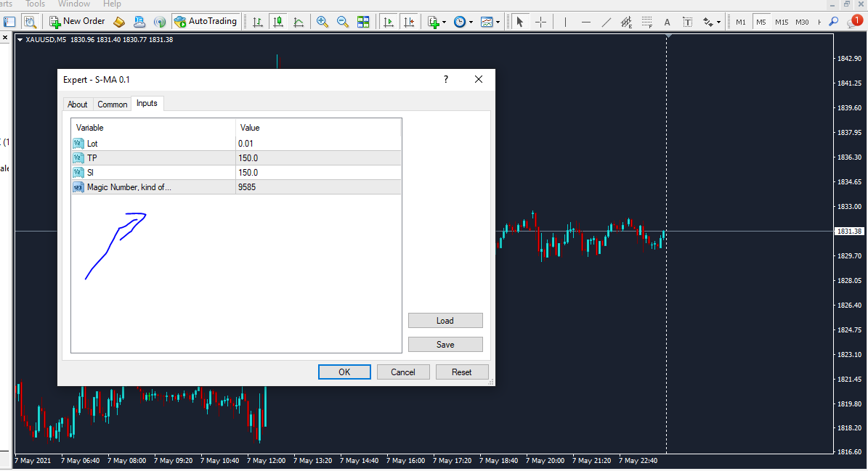Select the Sl variable row
This screenshot has width=868, height=471.
pos(154,173)
